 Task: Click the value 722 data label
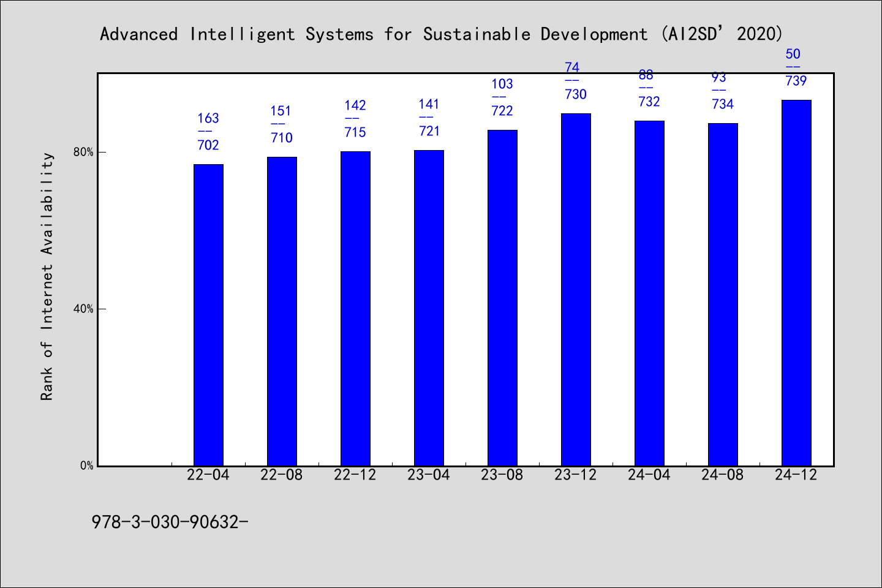click(x=502, y=111)
